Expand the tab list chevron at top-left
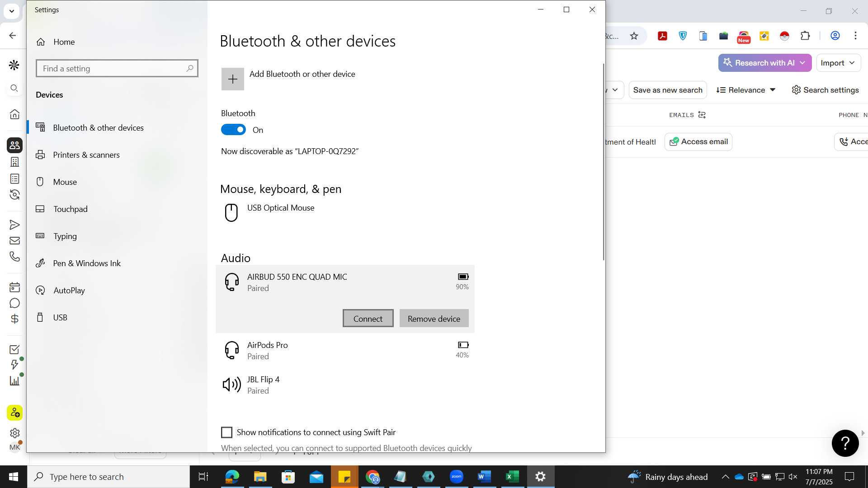868x488 pixels. coord(11,11)
